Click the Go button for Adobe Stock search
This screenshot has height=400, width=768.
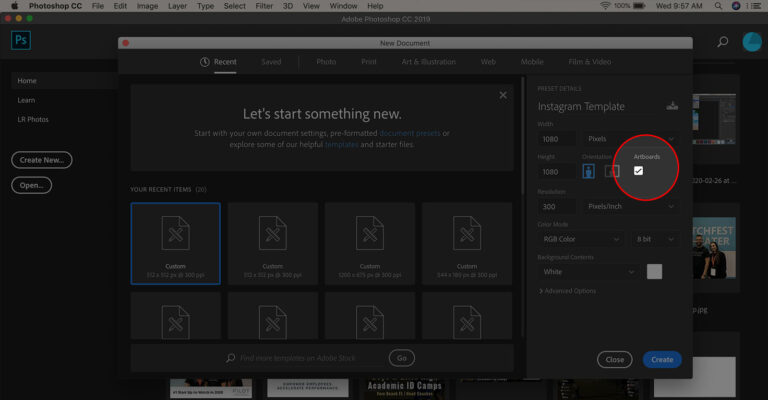click(x=402, y=358)
